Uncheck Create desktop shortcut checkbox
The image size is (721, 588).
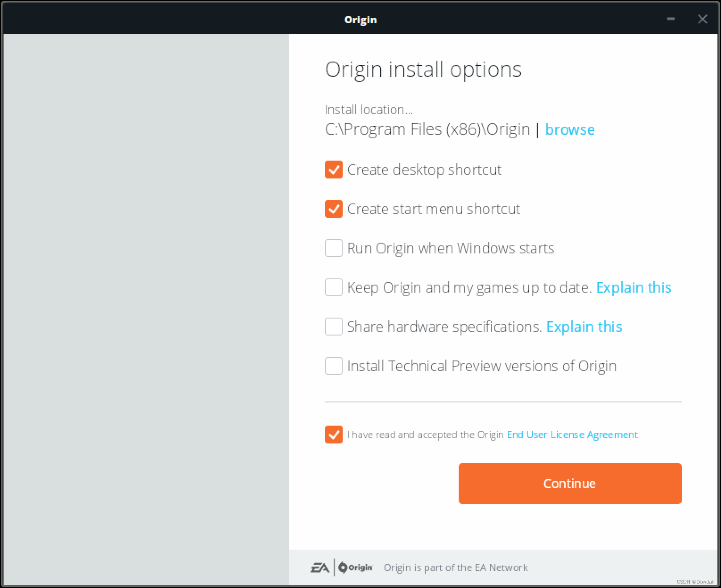coord(333,170)
